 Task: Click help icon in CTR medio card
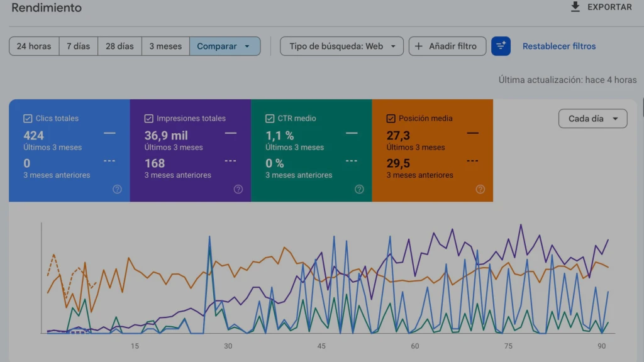[359, 189]
